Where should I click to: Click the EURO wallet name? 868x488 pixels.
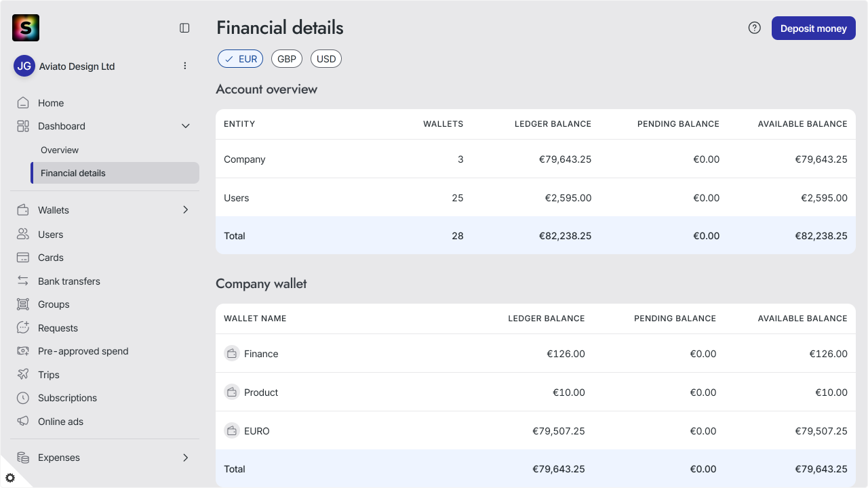257,431
